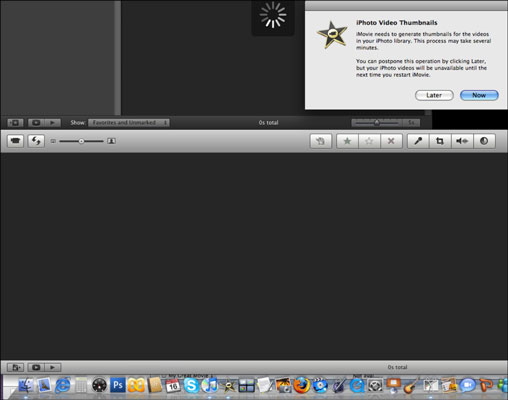508x400 pixels.
Task: Open the camera import window
Action: tap(15, 141)
